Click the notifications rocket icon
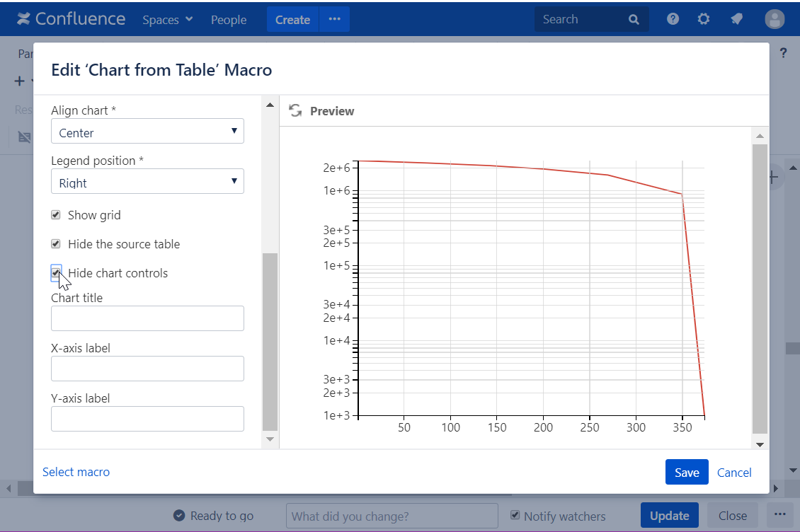This screenshot has width=800, height=532. point(737,19)
